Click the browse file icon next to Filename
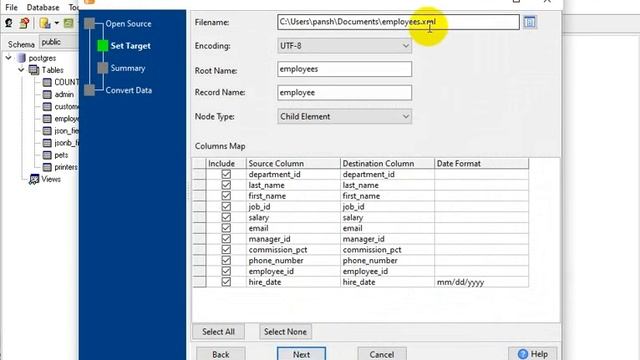 [x=529, y=22]
